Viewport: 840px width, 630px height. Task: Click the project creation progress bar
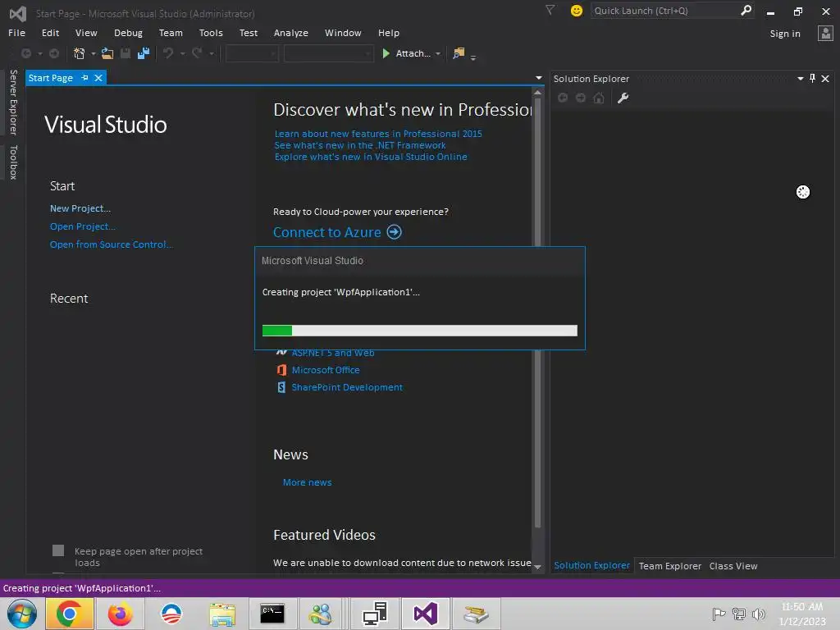419,331
